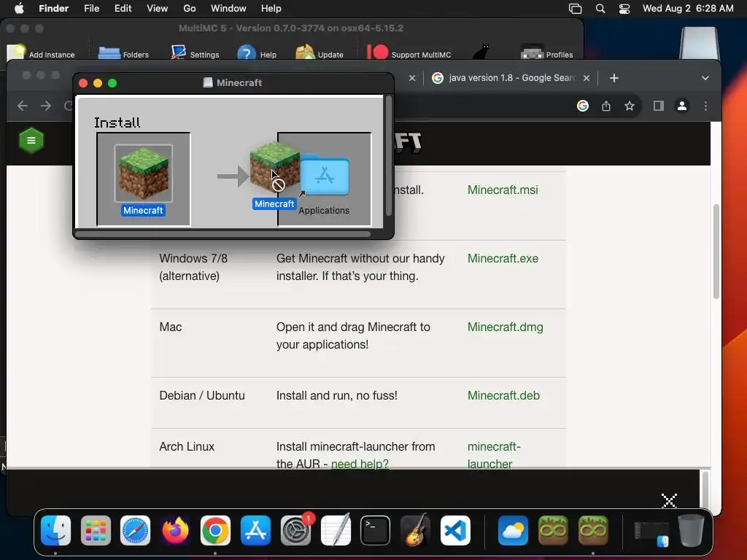The height and width of the screenshot is (560, 747).
Task: Open App Store from the Dock
Action: coord(256,530)
